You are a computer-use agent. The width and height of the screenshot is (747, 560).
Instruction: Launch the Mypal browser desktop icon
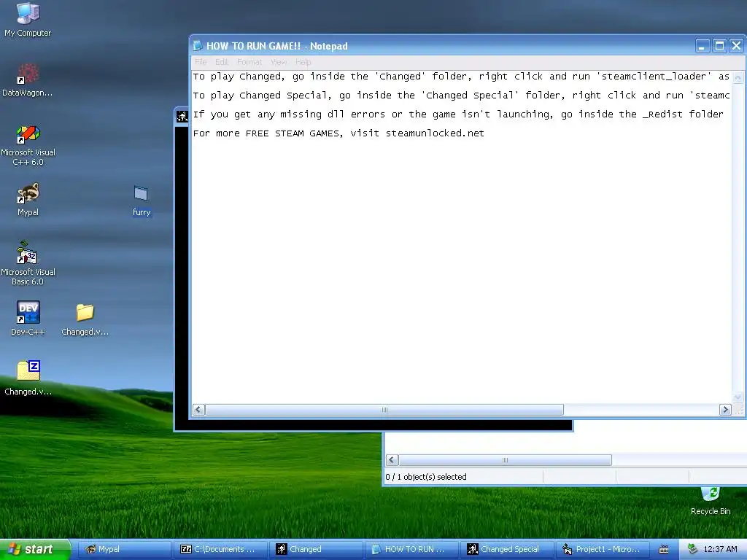click(28, 198)
